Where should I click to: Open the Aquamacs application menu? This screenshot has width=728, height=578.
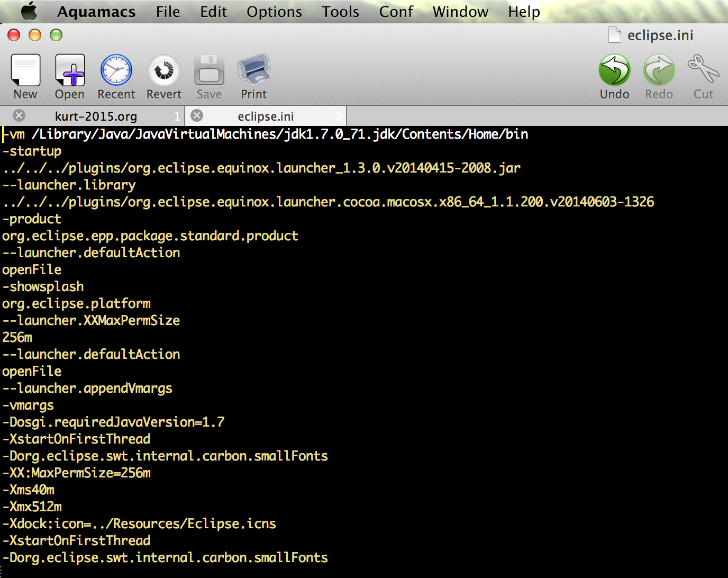(96, 12)
